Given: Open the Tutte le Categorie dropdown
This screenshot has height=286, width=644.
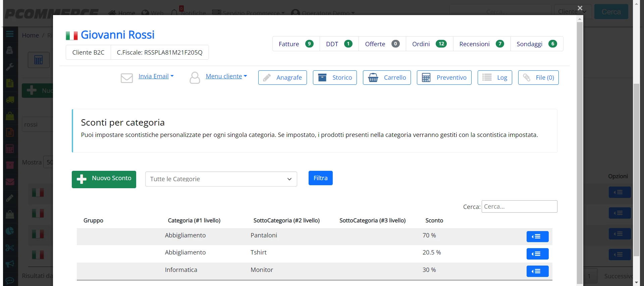Looking at the screenshot, I should (221, 179).
